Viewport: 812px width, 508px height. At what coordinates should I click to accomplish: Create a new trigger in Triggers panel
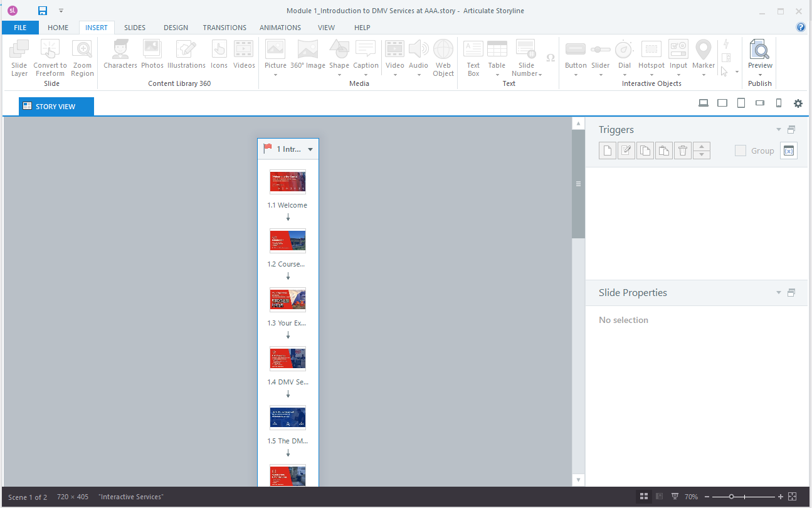pos(607,151)
